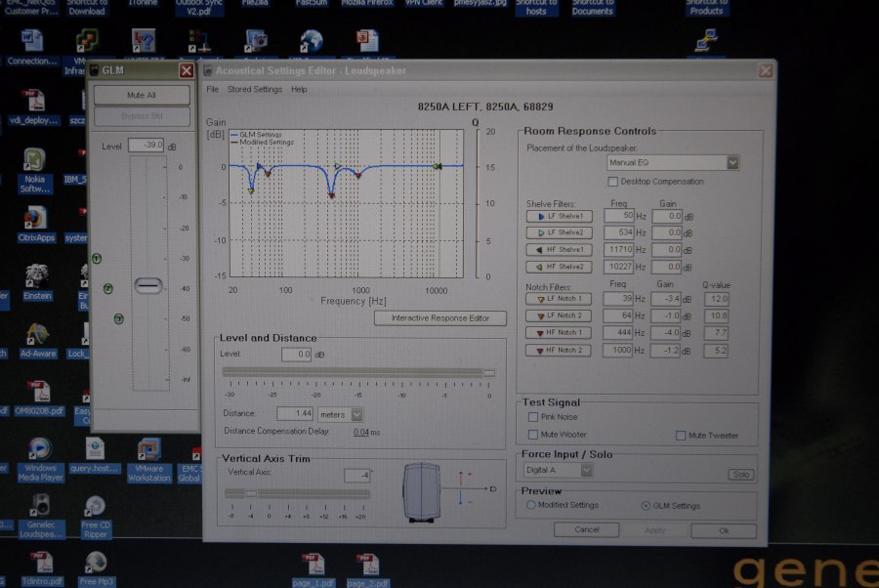Image resolution: width=879 pixels, height=588 pixels.
Task: Enable Desktop Compensation checkbox
Action: pos(612,182)
